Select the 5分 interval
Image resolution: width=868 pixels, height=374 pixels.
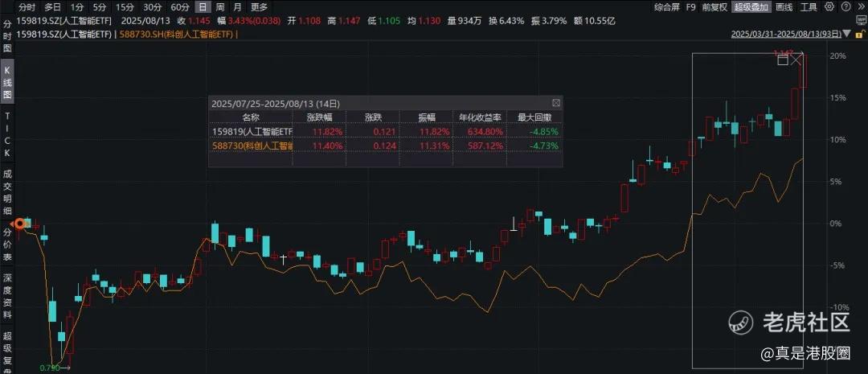click(x=99, y=7)
